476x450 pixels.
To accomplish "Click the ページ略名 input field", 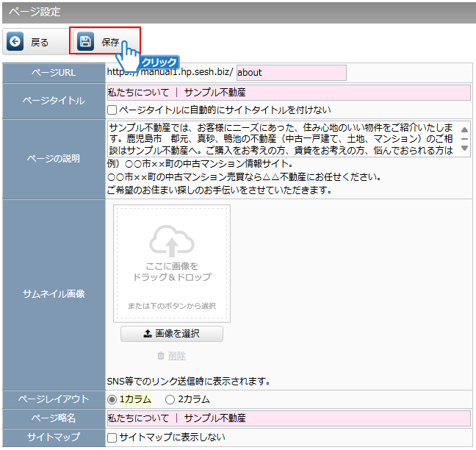I will point(288,418).
